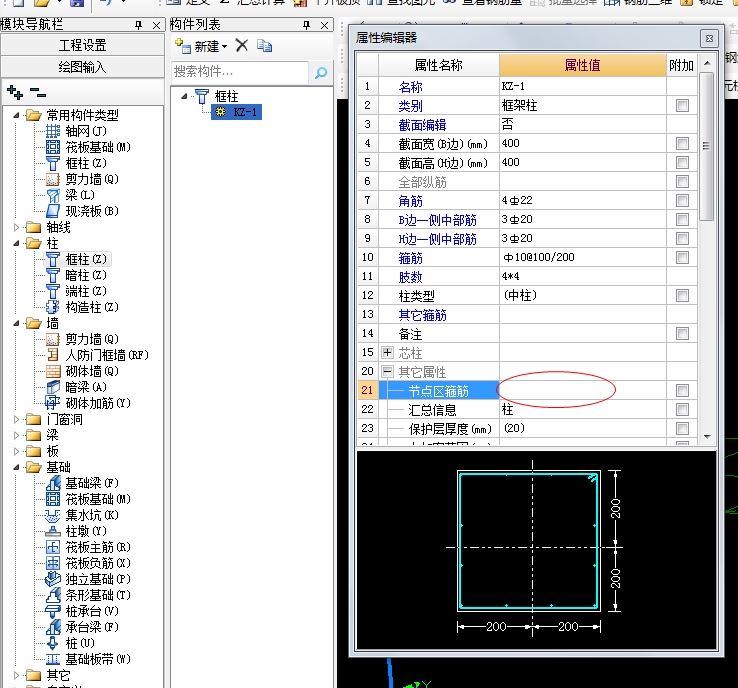Toggle 附加 checkbox for 类别 row
Image resolution: width=738 pixels, height=688 pixels.
tap(682, 105)
